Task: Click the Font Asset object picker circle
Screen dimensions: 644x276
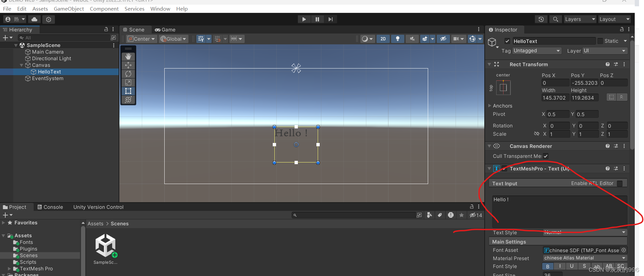Action: pos(624,250)
